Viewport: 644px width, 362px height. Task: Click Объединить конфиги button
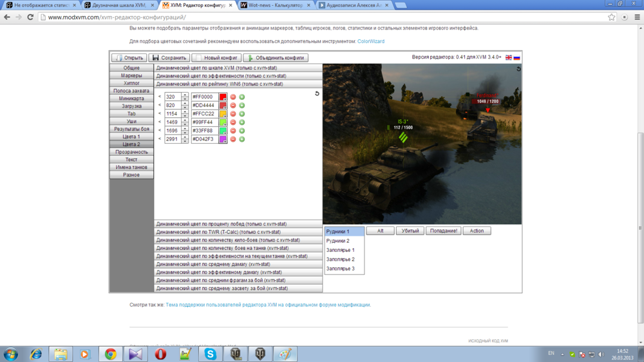point(276,58)
